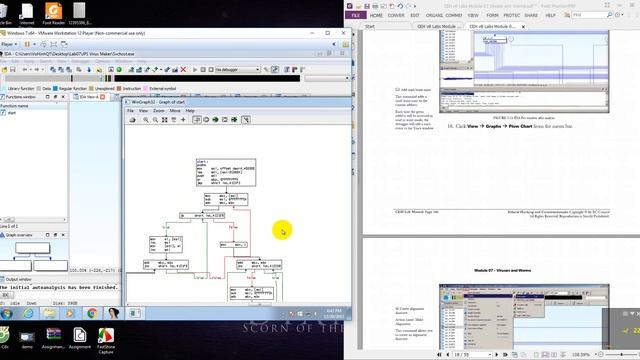
Task: Select the HELP tab in Foxit ribbon
Action: [551, 15]
